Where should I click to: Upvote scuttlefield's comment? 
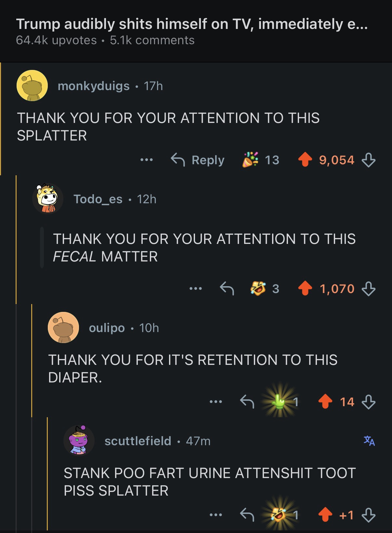[325, 515]
